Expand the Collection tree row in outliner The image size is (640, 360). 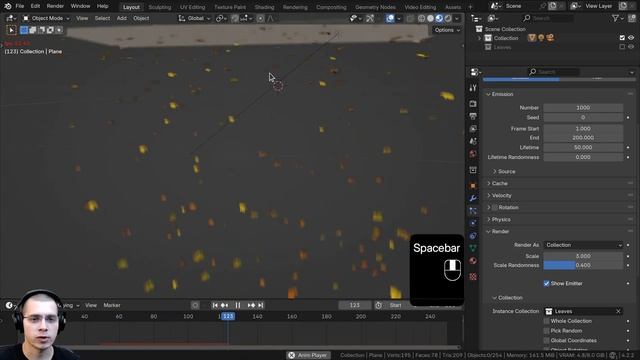pos(480,38)
